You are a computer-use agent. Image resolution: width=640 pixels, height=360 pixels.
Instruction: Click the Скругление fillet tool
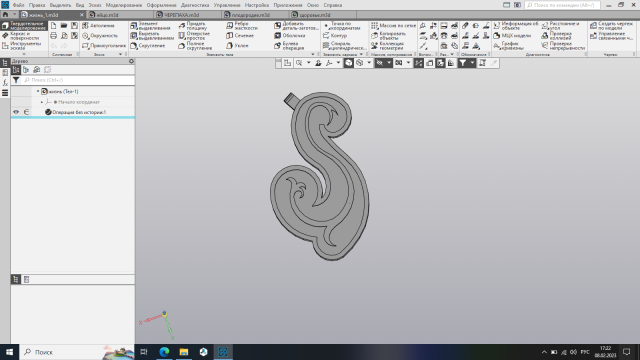pos(148,46)
